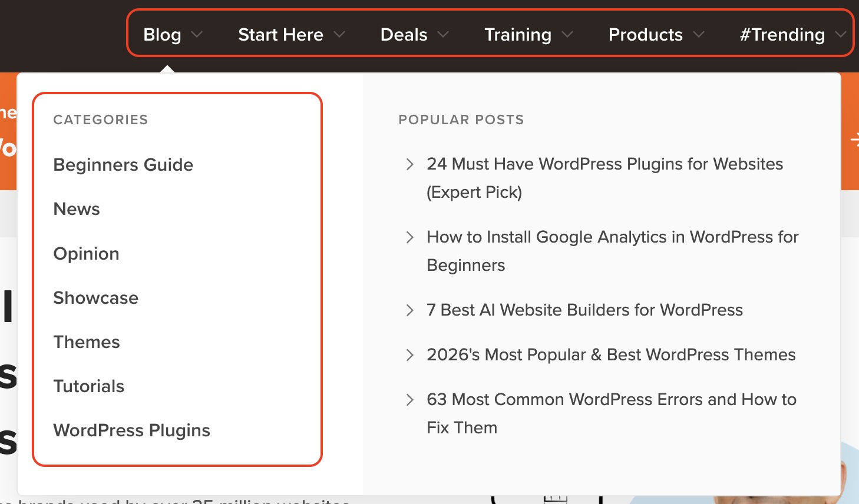
Task: Open the Install Google Analytics post
Action: tap(613, 251)
